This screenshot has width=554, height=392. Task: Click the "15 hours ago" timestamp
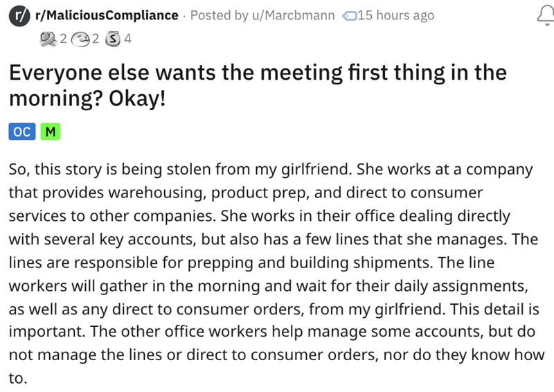pos(395,15)
